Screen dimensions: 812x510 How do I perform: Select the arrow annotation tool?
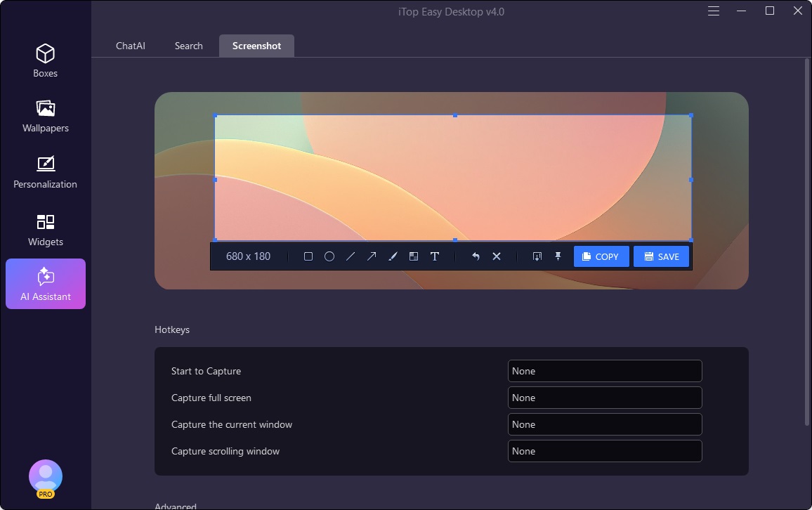(x=372, y=256)
